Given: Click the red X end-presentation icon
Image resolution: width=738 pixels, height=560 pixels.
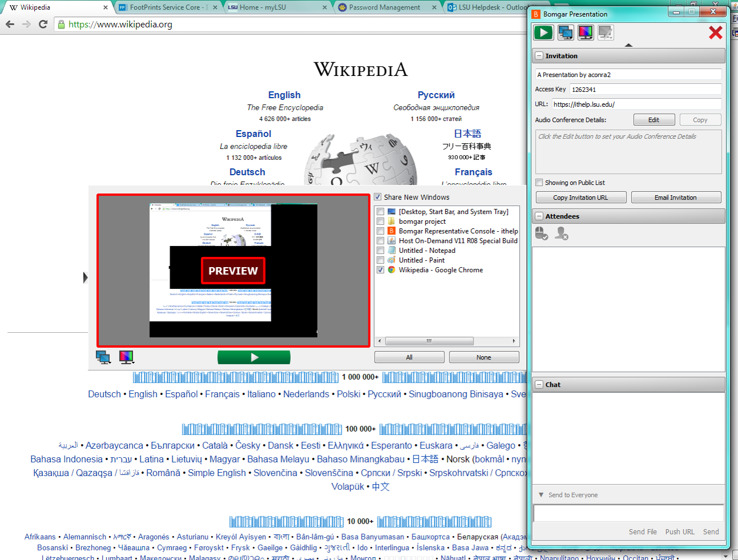Looking at the screenshot, I should pyautogui.click(x=715, y=33).
